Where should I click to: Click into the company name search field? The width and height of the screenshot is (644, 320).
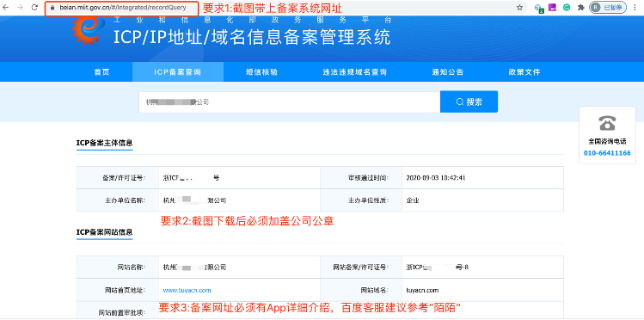point(290,102)
